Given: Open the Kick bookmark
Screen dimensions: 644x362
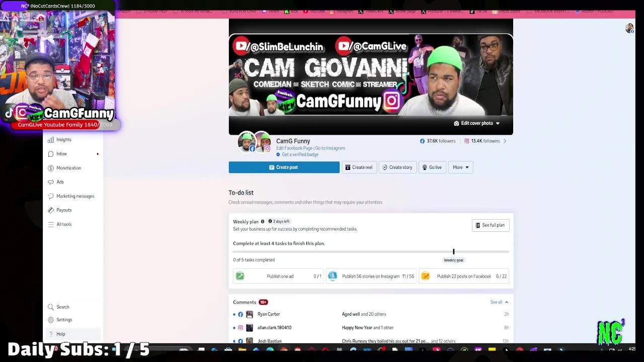Looking at the screenshot, I should coord(291,11).
